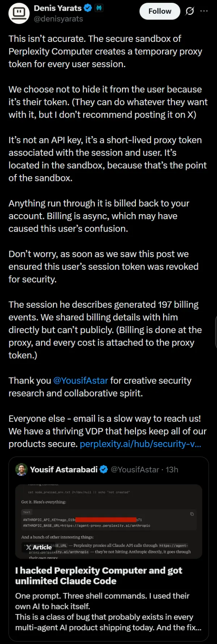This screenshot has width=217, height=644.
Task: Open the @YousifAstar mention in the post
Action: (x=80, y=381)
